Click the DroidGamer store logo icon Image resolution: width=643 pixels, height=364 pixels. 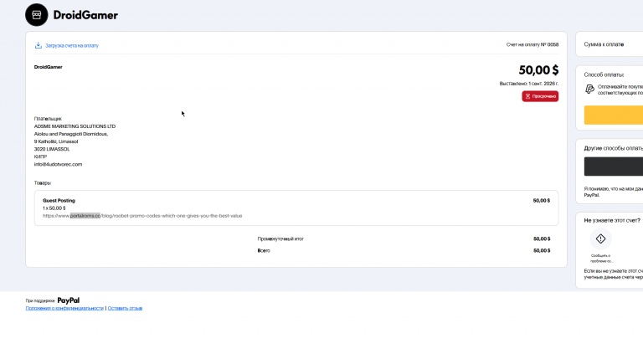pos(37,15)
